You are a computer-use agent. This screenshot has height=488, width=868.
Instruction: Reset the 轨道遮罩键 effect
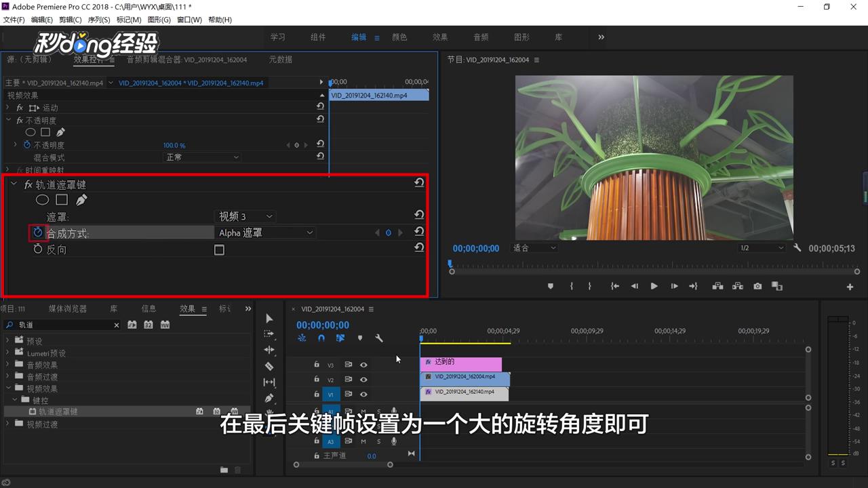[419, 183]
